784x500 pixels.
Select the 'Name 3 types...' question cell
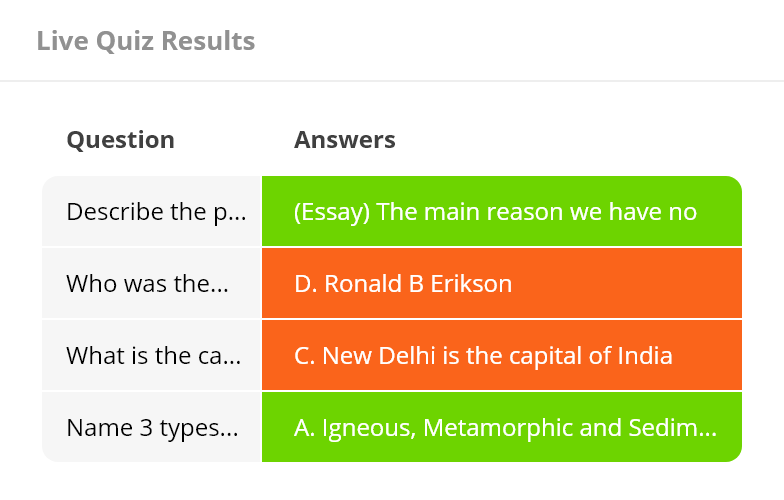[x=152, y=427]
